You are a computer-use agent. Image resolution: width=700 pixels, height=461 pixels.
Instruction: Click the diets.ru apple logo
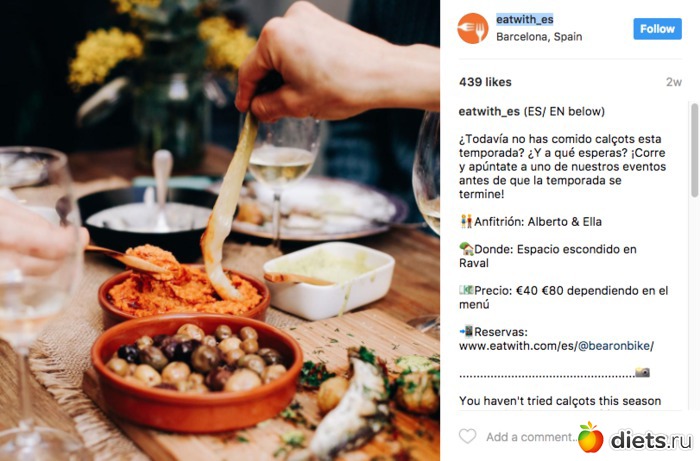coord(590,437)
